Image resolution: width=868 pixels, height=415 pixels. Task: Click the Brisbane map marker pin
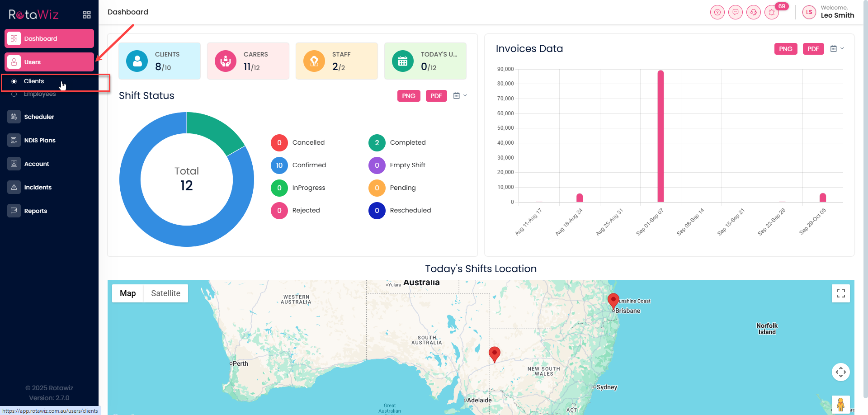(613, 300)
